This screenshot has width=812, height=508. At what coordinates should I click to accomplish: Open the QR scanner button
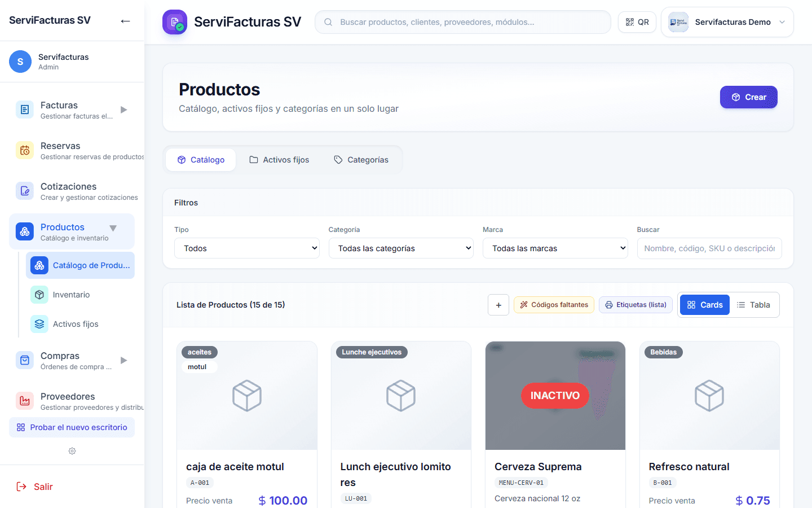coord(637,22)
